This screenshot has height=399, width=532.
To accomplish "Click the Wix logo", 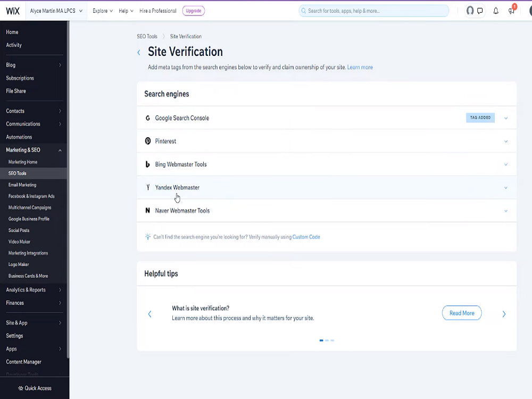I will pos(13,11).
